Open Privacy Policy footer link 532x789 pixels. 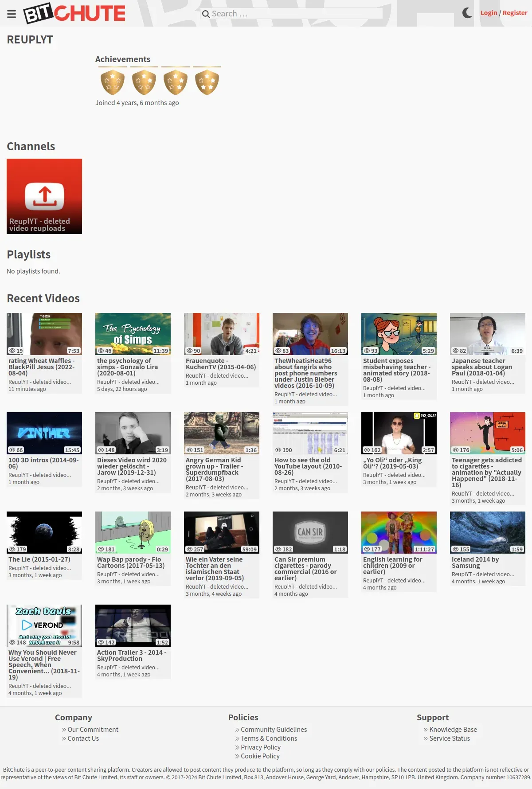click(x=261, y=747)
